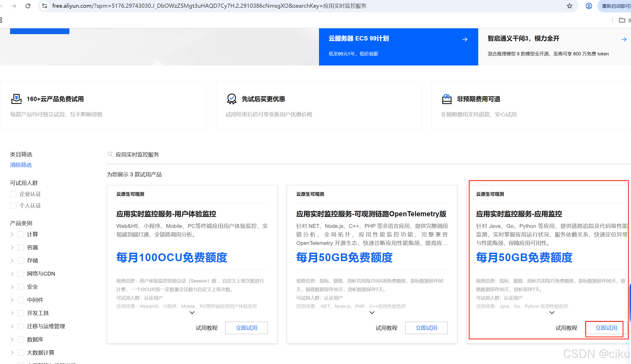Reload the page with refresh icon
Viewport: 631px width, 364px height.
click(x=28, y=6)
